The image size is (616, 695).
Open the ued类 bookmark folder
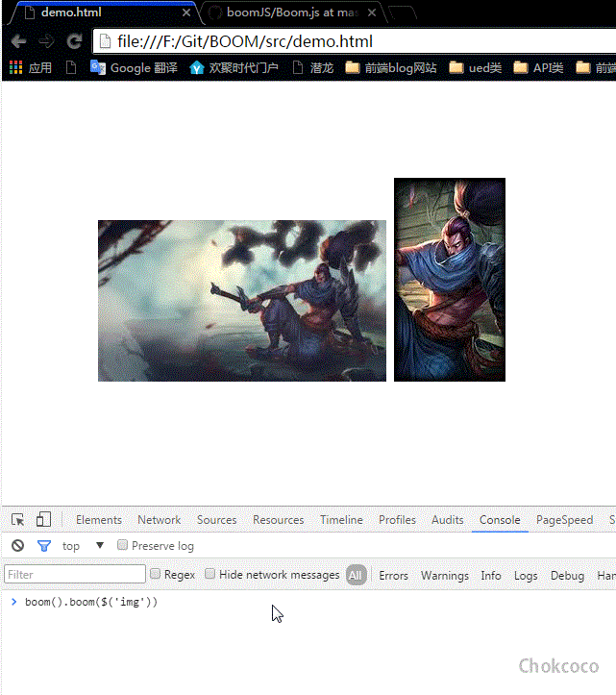475,67
